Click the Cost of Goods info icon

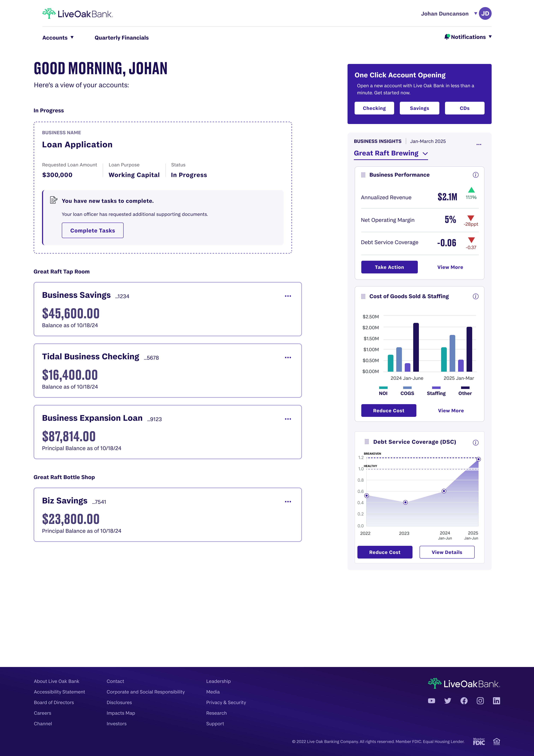coord(475,296)
